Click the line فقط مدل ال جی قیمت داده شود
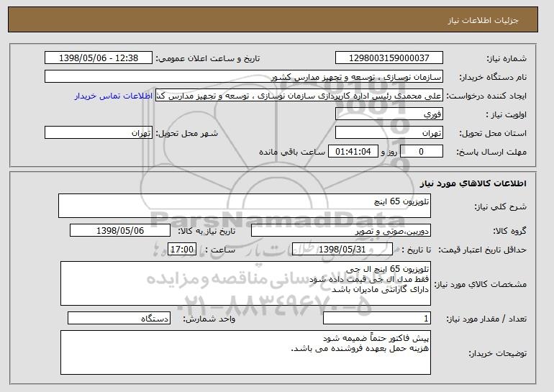Viewport: 554px width, 392px height. pyautogui.click(x=369, y=279)
